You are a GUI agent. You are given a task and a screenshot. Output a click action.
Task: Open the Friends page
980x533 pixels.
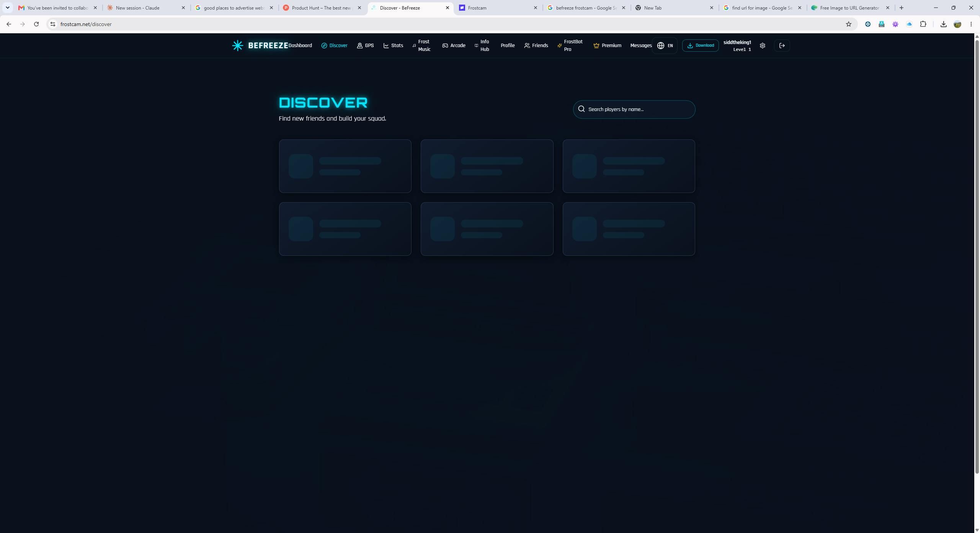(x=536, y=46)
